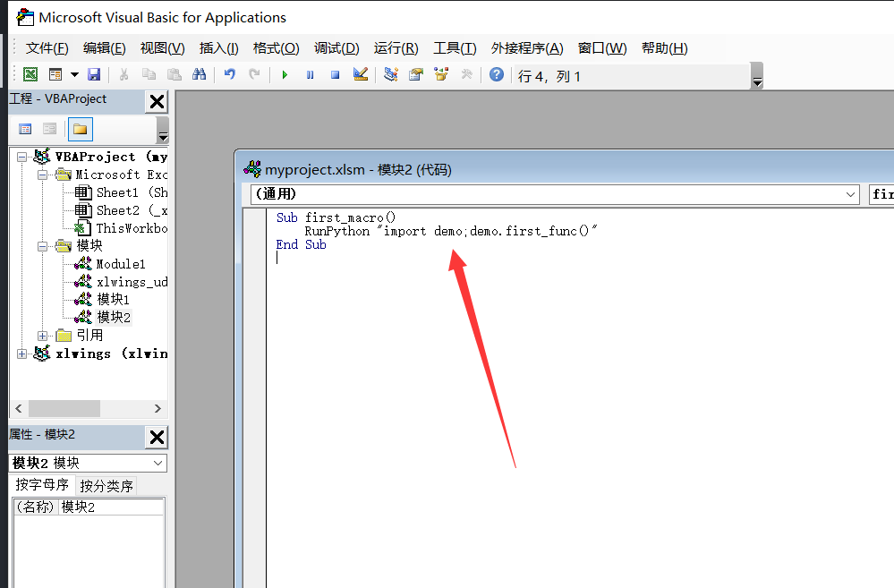The image size is (894, 588).
Task: Collapse the VBAProject tree node
Action: click(x=21, y=156)
